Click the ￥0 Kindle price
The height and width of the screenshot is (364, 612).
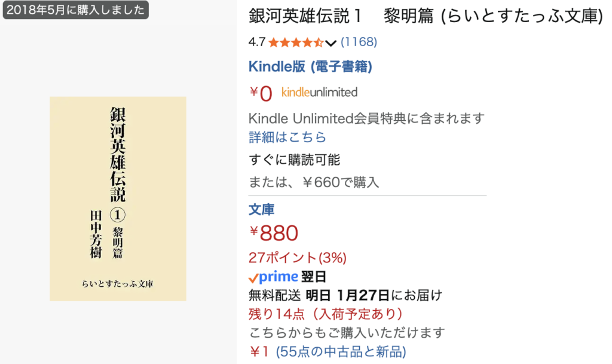[x=261, y=93]
